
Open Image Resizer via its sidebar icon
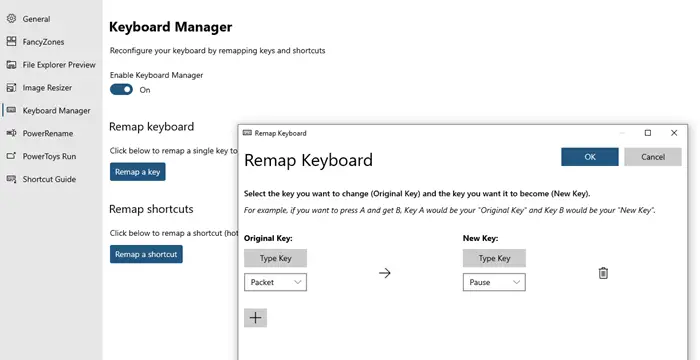12,88
